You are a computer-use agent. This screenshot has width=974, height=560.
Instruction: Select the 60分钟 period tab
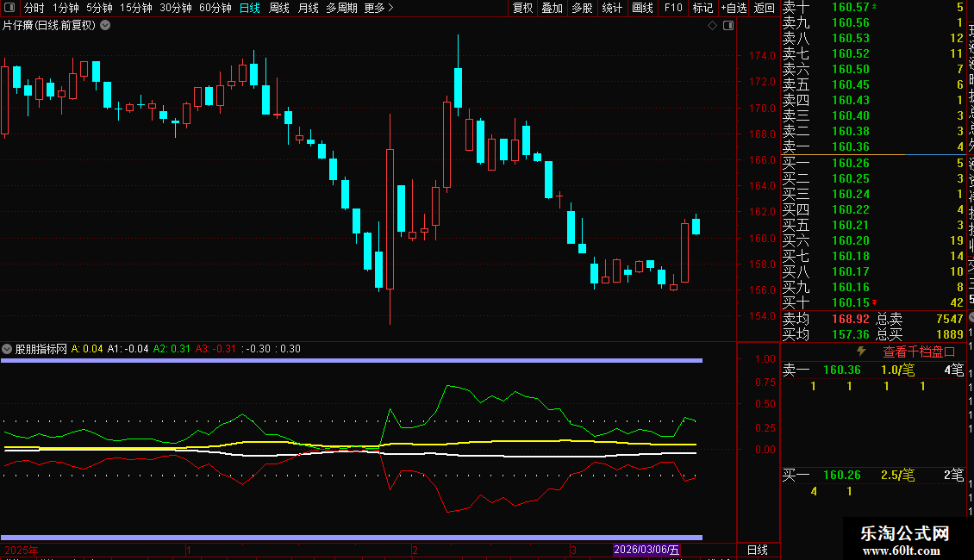click(215, 8)
